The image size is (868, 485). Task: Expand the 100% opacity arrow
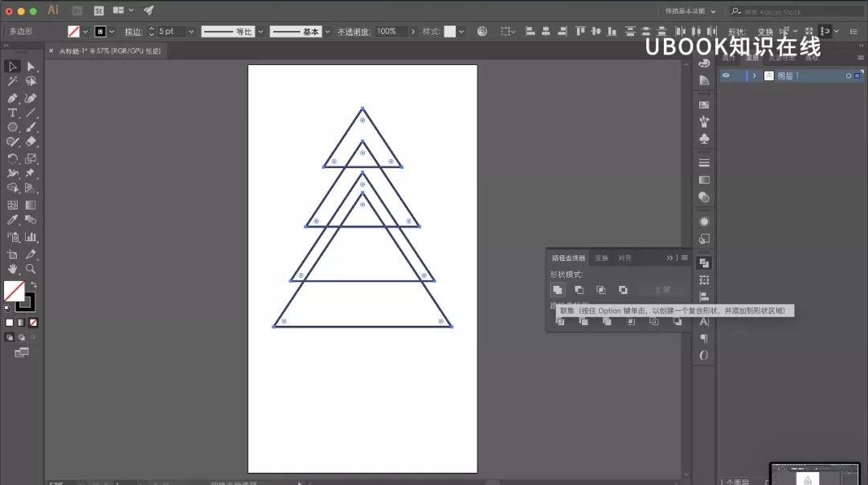tap(413, 31)
